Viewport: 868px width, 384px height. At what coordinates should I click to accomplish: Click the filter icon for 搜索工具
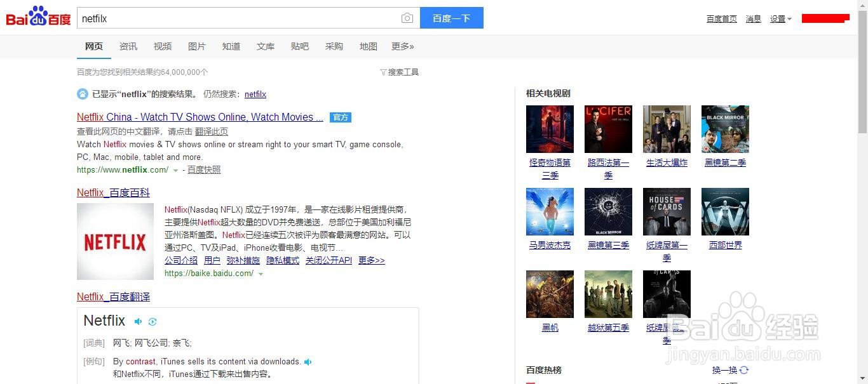point(383,72)
